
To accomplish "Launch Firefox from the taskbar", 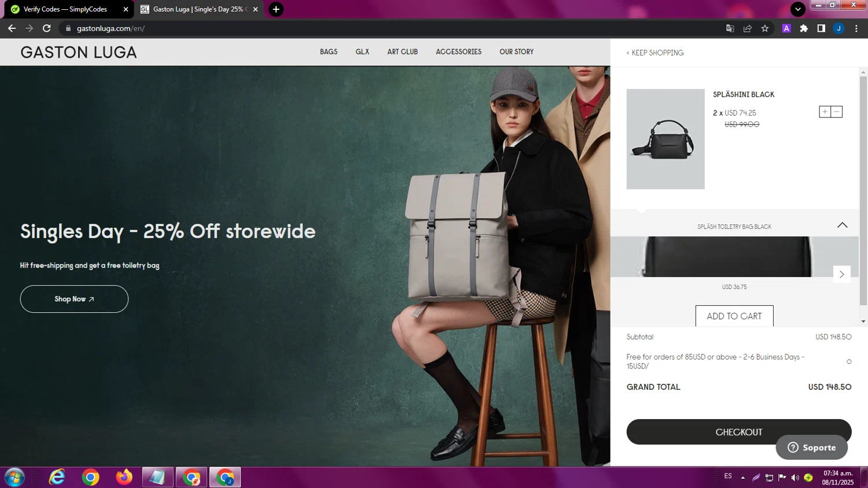I will tap(124, 477).
